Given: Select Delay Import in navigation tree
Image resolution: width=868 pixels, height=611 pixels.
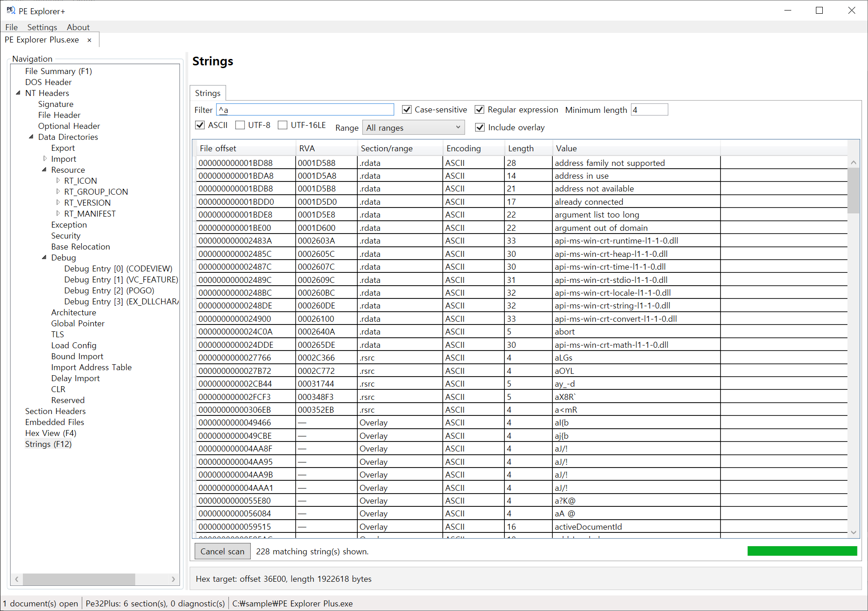Looking at the screenshot, I should pos(75,378).
